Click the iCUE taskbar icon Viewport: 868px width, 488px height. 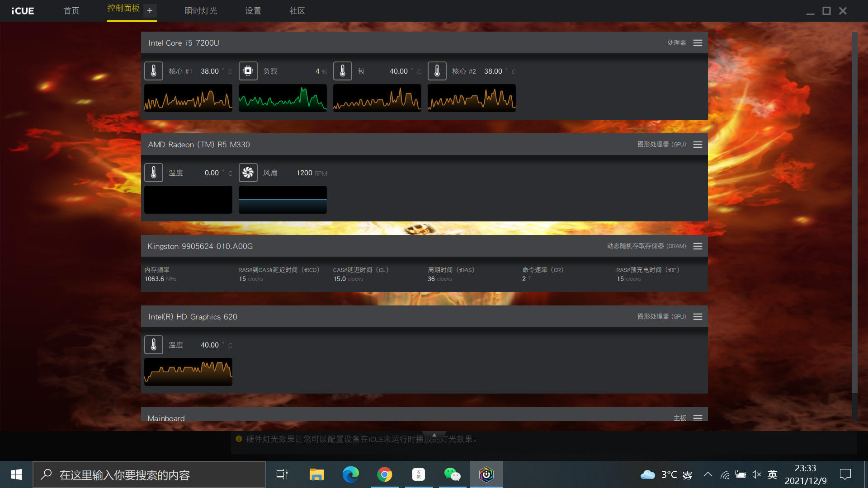pos(486,474)
